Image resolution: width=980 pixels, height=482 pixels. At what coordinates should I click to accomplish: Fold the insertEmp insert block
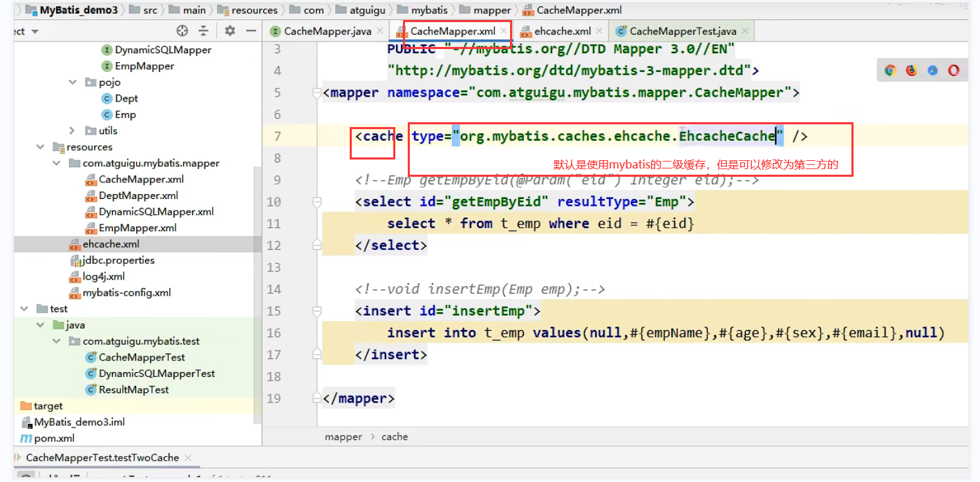pos(317,311)
